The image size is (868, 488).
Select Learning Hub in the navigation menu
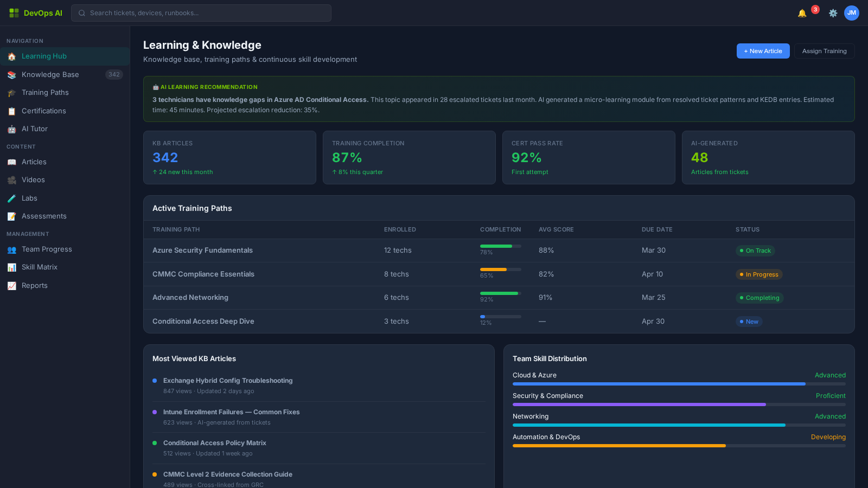(x=44, y=56)
